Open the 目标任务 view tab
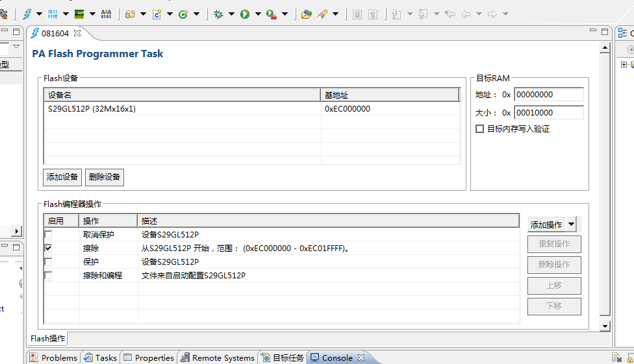This screenshot has width=634, height=364. pos(283,358)
